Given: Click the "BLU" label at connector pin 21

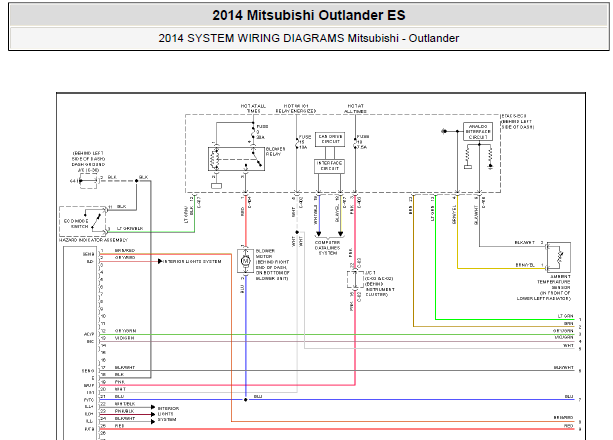Looking at the screenshot, I should point(119,396).
